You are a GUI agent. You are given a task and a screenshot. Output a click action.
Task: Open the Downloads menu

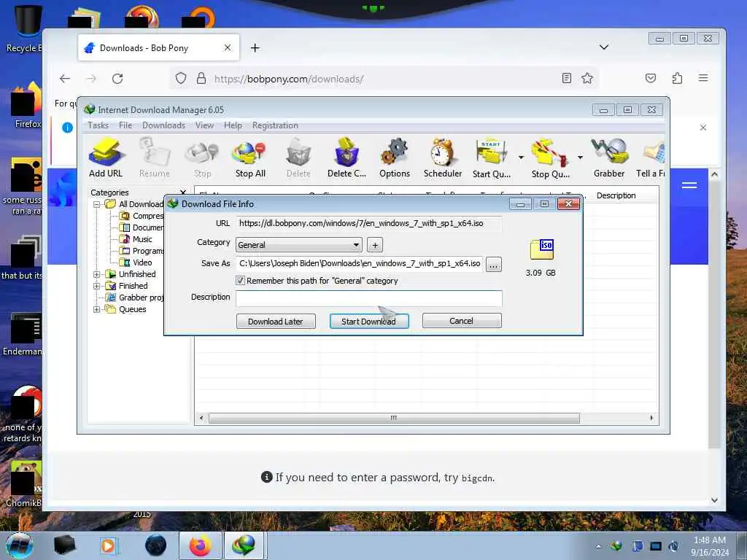click(x=163, y=125)
